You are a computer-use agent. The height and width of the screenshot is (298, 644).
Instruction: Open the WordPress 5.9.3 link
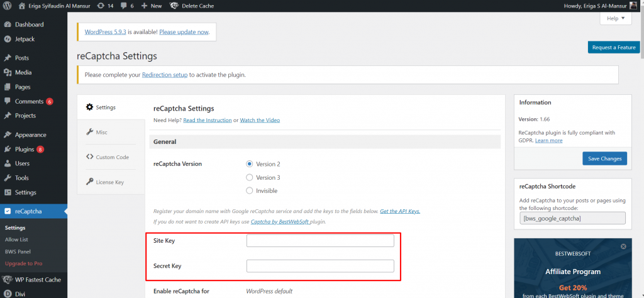click(x=105, y=31)
